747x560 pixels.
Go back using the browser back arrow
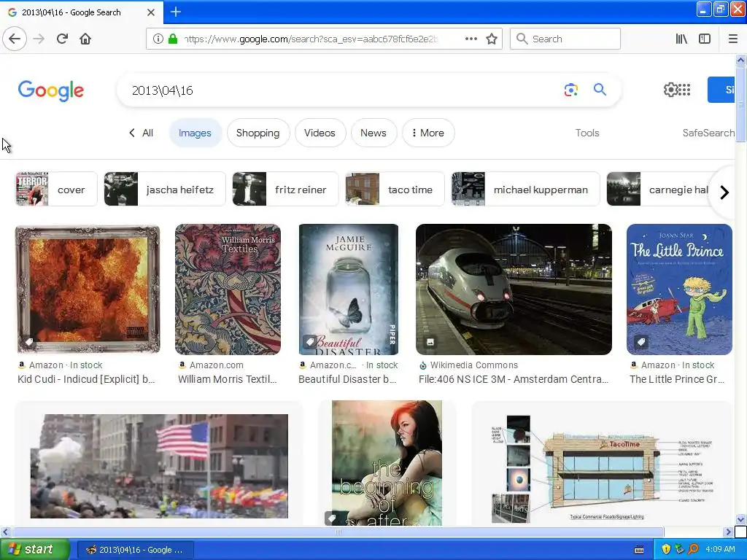tap(15, 39)
